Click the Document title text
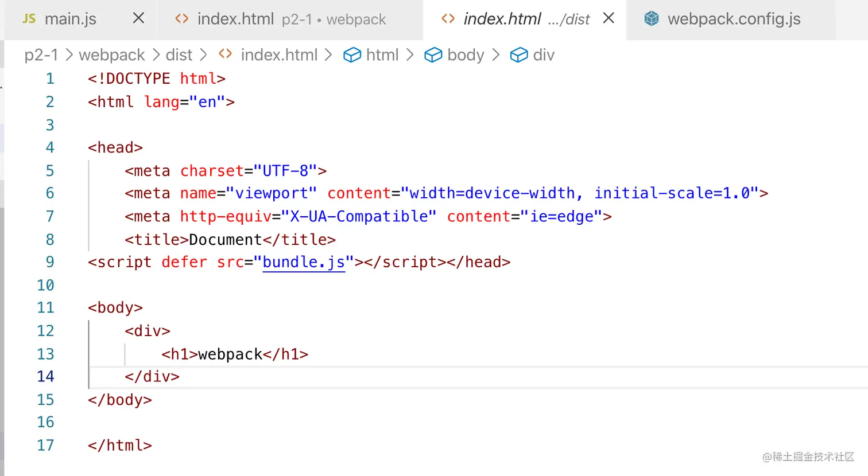 pos(226,240)
